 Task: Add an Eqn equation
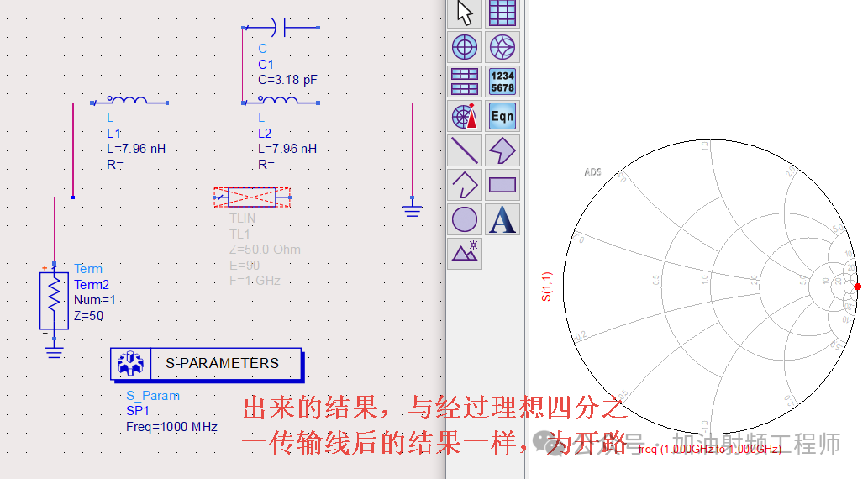click(x=502, y=116)
